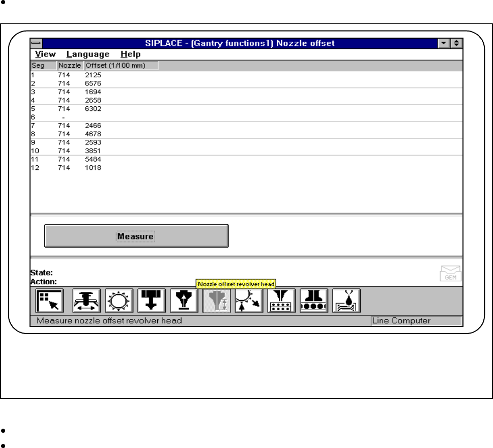The width and height of the screenshot is (493, 448).
Task: Click the title bar down-arrow button
Action: click(x=444, y=43)
